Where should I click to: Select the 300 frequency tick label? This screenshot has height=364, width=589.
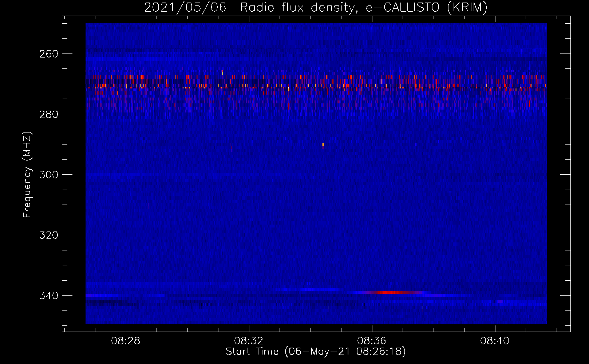(x=48, y=175)
